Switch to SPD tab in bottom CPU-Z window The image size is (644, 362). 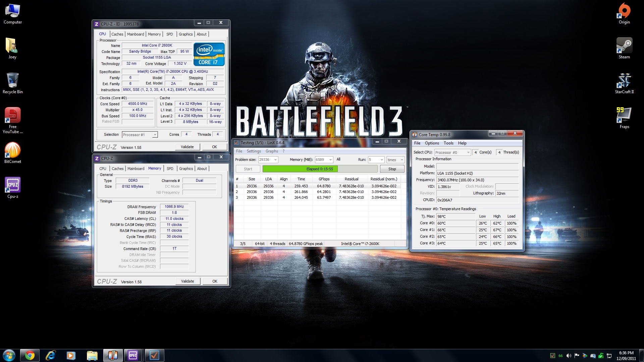click(x=170, y=169)
